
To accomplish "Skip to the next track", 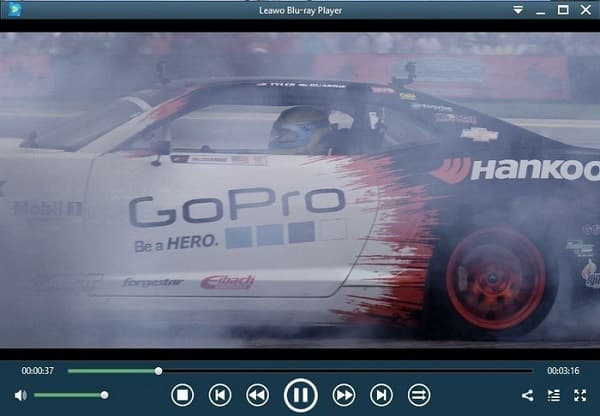I will 382,395.
